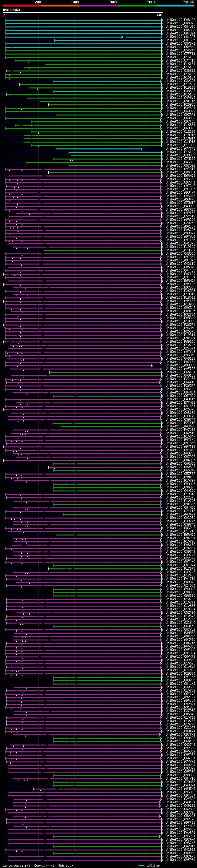The height and width of the screenshot is (868, 197).
Task: Click label UniRef100_Q7M229
Action: [x=180, y=159]
